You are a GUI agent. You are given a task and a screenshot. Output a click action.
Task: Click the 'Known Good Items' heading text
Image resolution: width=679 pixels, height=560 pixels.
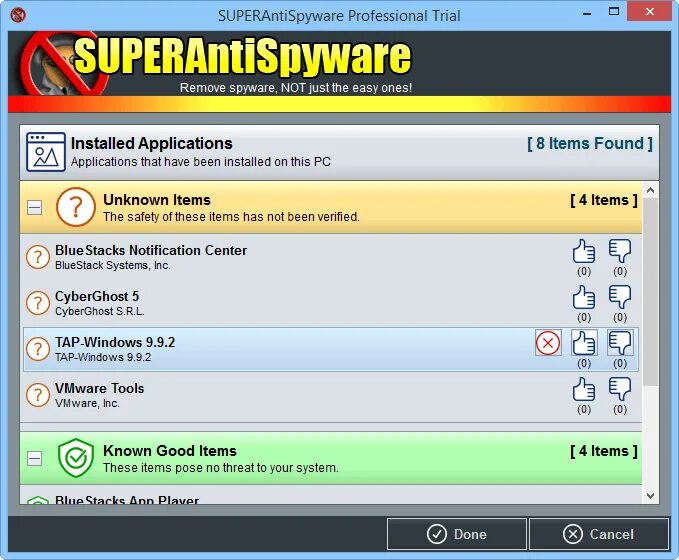pyautogui.click(x=170, y=451)
